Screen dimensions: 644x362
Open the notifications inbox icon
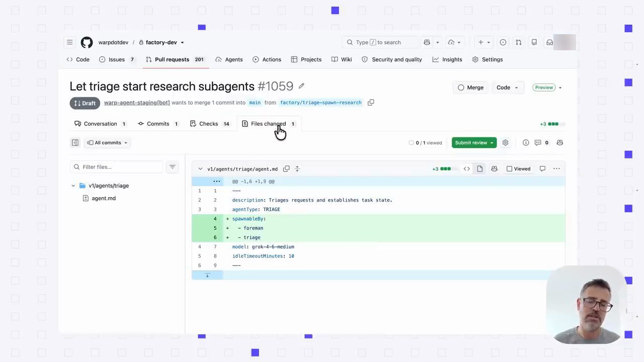tap(550, 42)
